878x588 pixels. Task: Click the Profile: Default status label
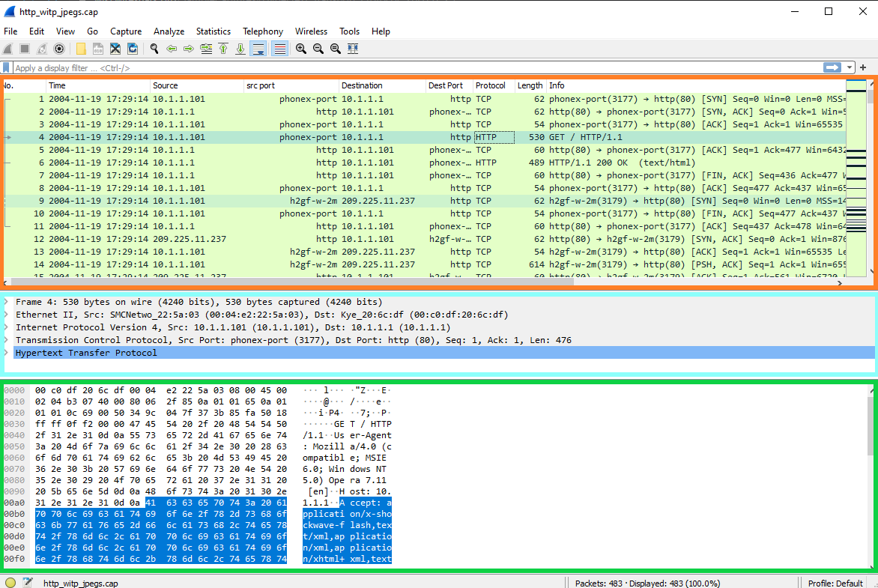pos(835,583)
